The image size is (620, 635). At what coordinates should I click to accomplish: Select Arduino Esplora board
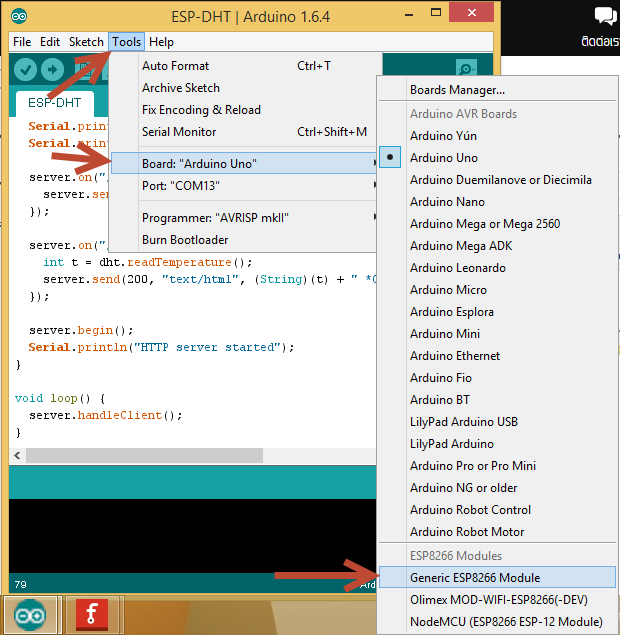[x=497, y=311]
